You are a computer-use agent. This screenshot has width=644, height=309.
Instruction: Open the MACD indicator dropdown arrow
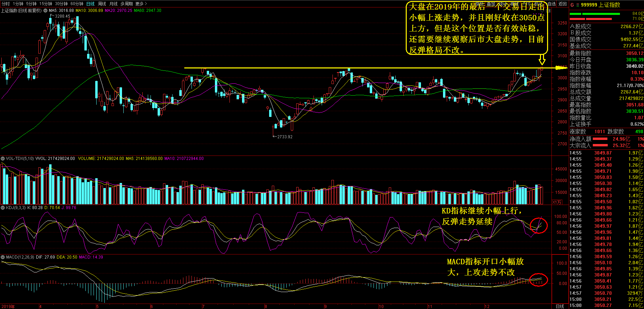3,257
